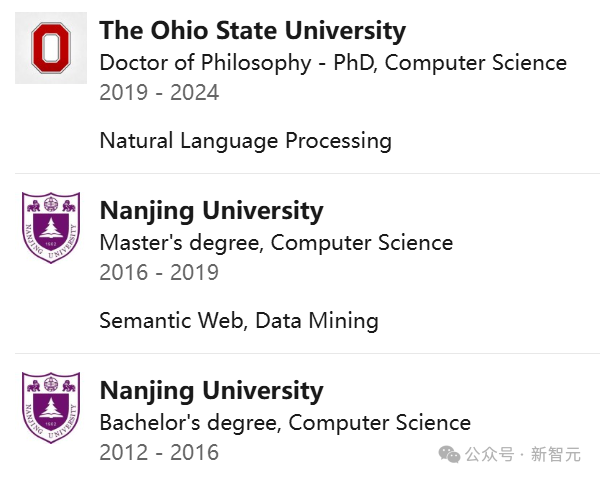Image resolution: width=600 pixels, height=478 pixels.
Task: Click divider line below Semantic Web entry
Action: coord(300,353)
